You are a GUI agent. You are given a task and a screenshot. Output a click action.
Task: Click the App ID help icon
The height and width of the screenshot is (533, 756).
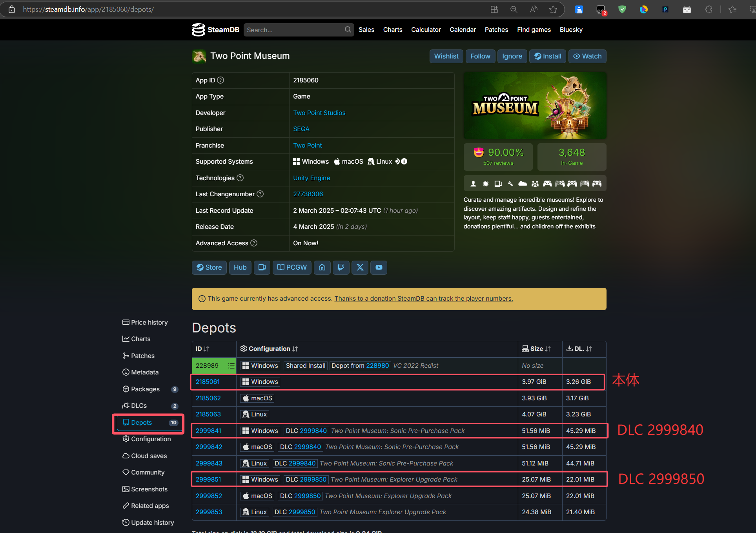pyautogui.click(x=220, y=80)
